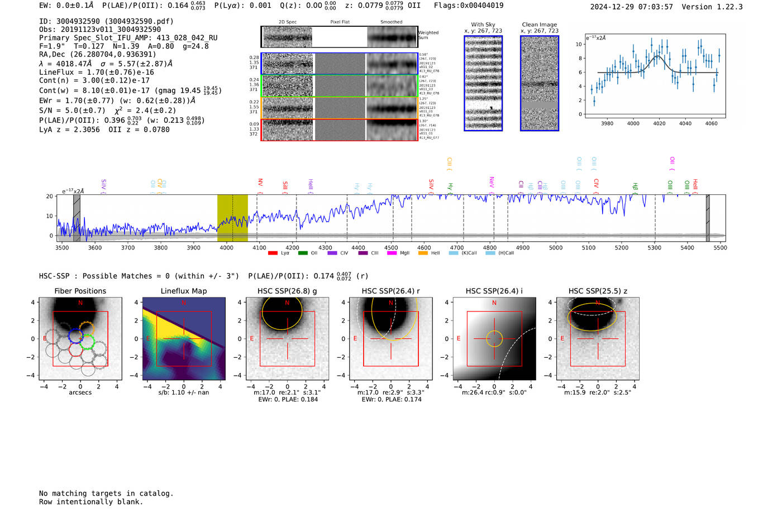782x532 pixels.
Task: Click the red NV line marker label
Action: (x=260, y=185)
